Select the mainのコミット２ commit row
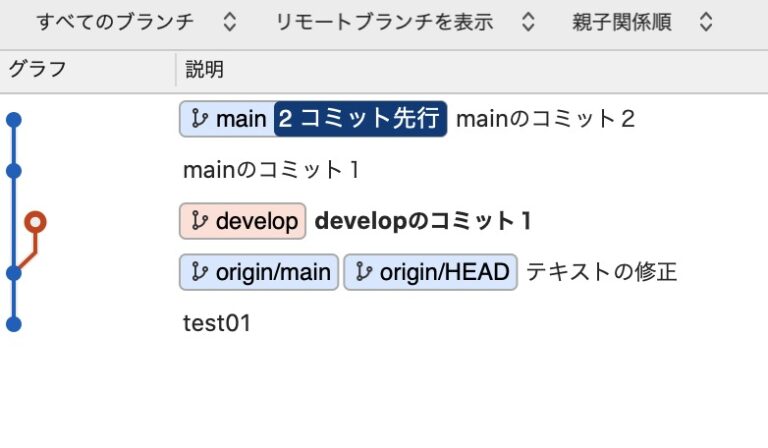 point(545,119)
